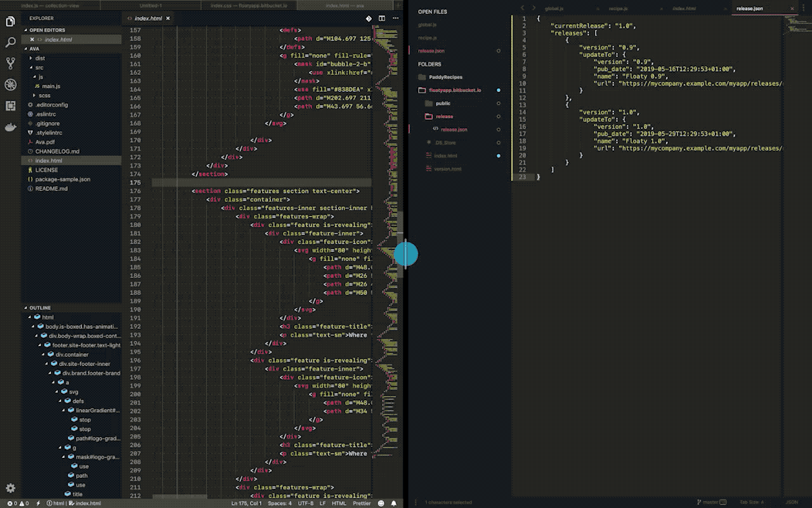Collapse the src folder
This screenshot has width=812, height=508.
pos(39,67)
